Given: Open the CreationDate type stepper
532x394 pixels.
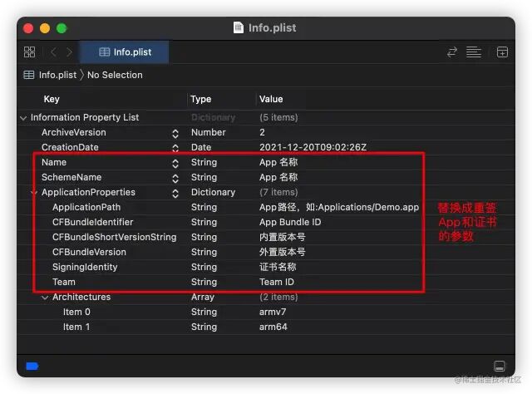Looking at the screenshot, I should pyautogui.click(x=175, y=148).
